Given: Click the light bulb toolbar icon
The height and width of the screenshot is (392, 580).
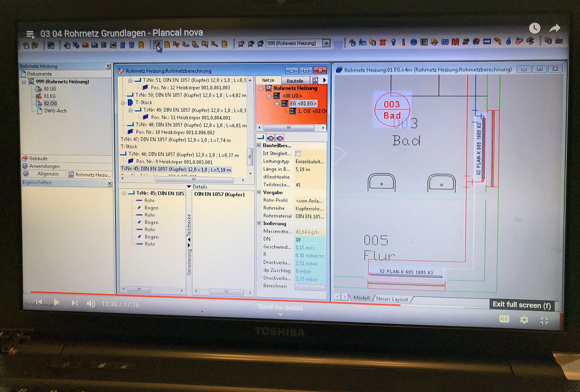Looking at the screenshot, I should tap(393, 43).
